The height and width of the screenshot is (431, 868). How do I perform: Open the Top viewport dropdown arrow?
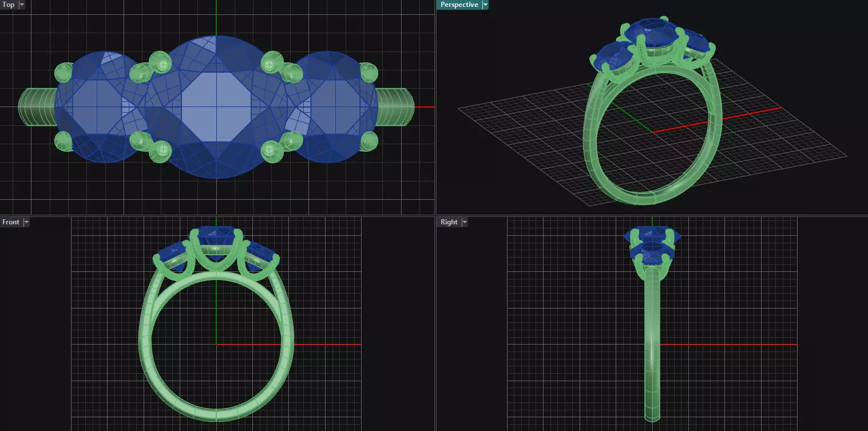(x=22, y=5)
